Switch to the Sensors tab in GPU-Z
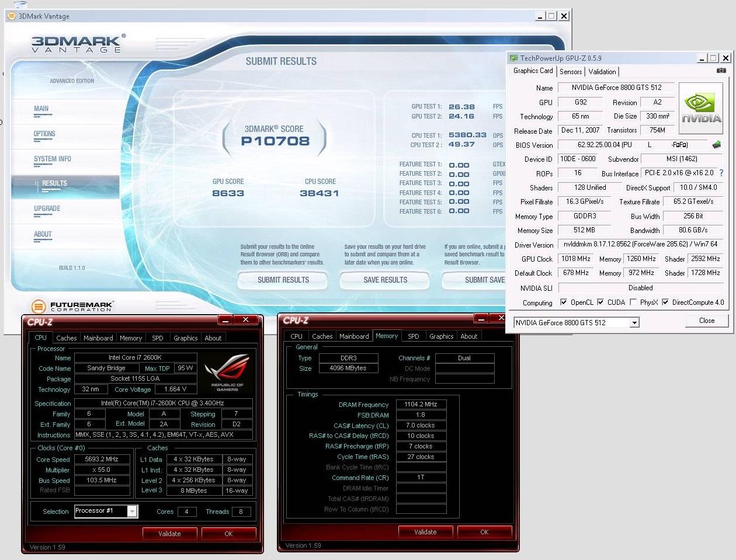Image resolution: width=736 pixels, height=560 pixels. (571, 71)
